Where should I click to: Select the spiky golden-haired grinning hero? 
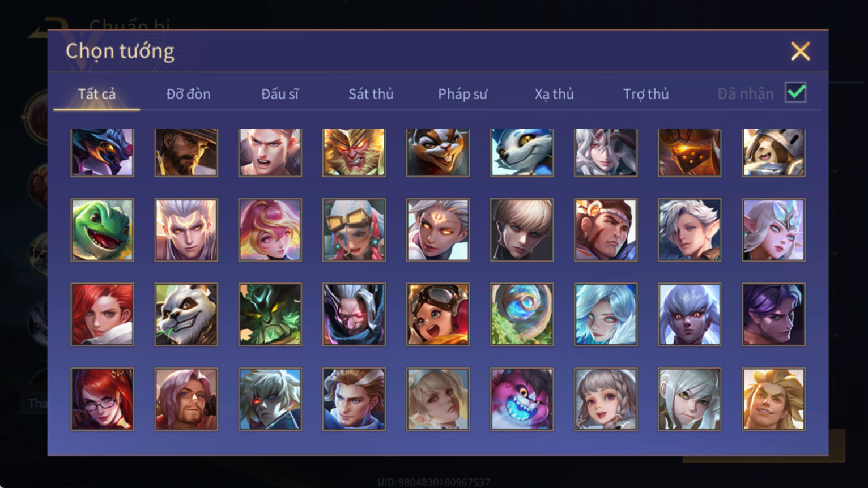click(x=773, y=399)
